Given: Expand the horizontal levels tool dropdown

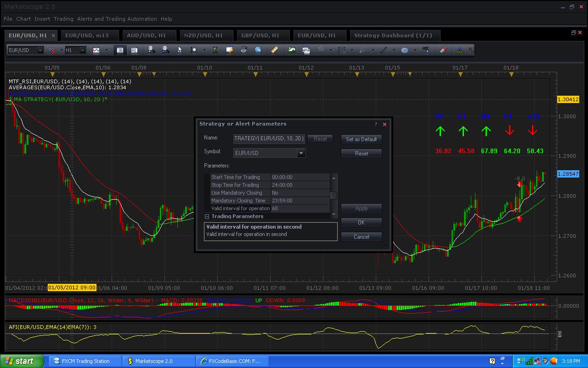Looking at the screenshot, I should click(x=352, y=50).
